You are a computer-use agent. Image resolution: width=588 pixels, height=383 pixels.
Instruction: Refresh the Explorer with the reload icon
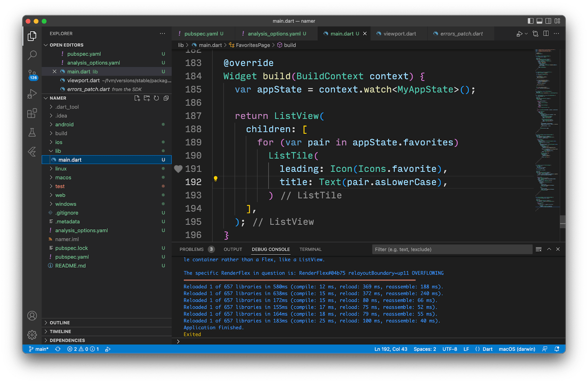[x=156, y=98]
